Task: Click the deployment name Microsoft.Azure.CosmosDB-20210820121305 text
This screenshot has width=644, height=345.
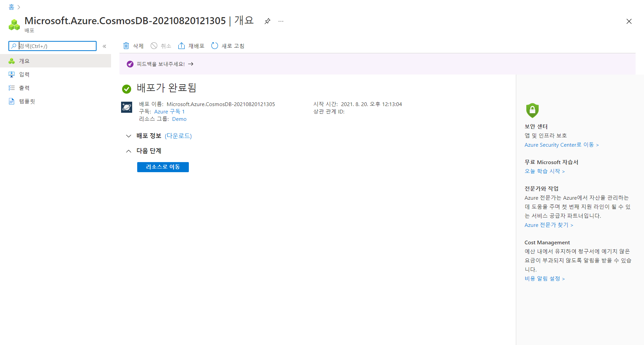Action: pyautogui.click(x=221, y=104)
